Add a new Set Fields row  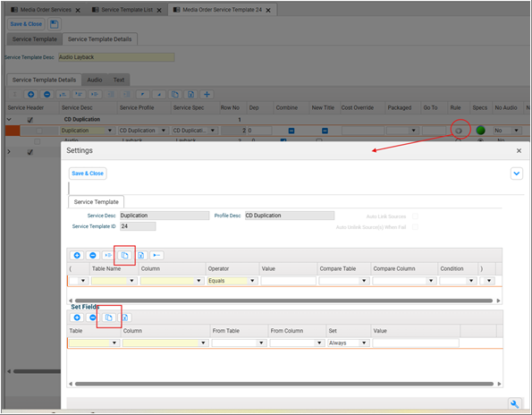[77, 318]
